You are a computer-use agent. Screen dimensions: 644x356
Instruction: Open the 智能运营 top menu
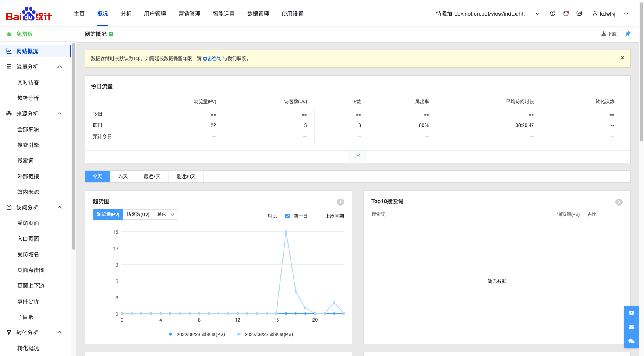tap(224, 14)
